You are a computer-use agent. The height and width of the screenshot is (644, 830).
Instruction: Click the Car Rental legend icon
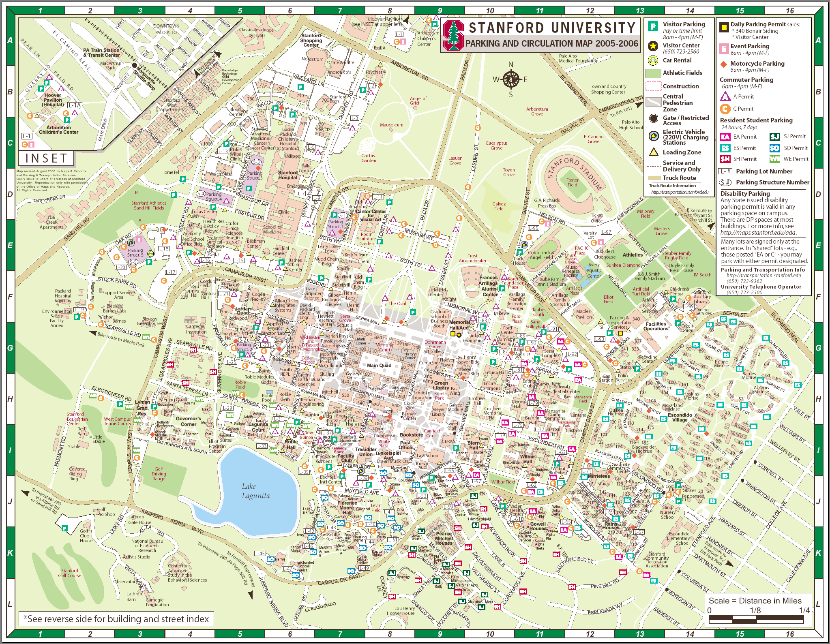(653, 60)
